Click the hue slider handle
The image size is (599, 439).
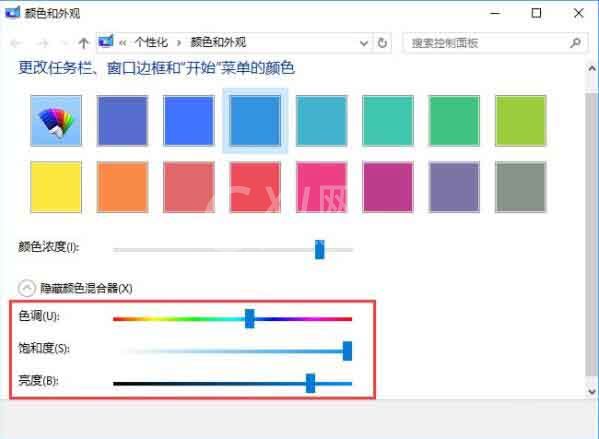pos(249,319)
